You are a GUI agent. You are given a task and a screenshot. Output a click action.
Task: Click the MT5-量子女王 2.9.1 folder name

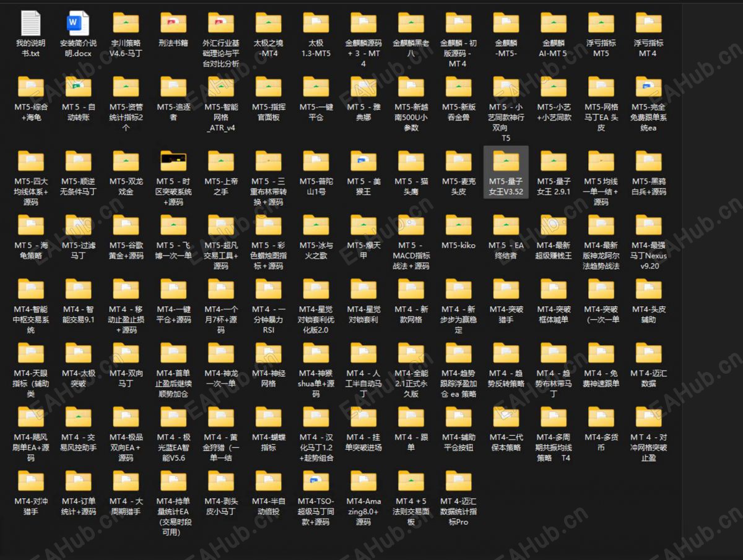click(554, 186)
